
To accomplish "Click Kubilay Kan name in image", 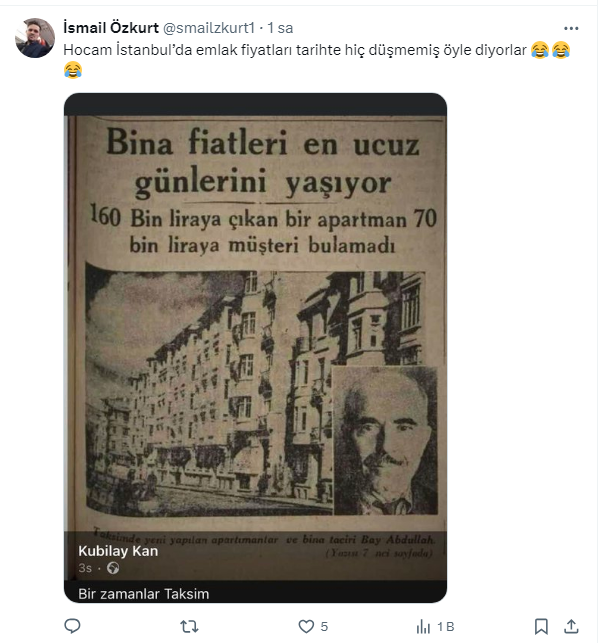I will click(118, 551).
